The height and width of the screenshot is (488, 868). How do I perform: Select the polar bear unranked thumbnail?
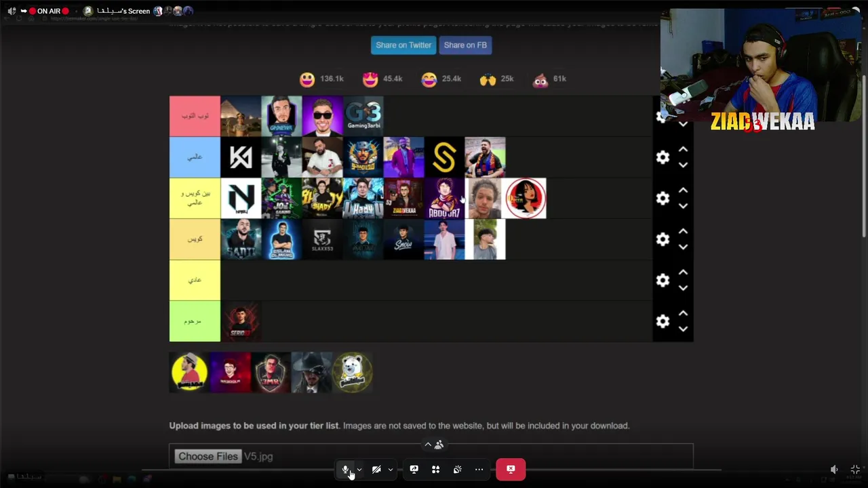click(352, 372)
